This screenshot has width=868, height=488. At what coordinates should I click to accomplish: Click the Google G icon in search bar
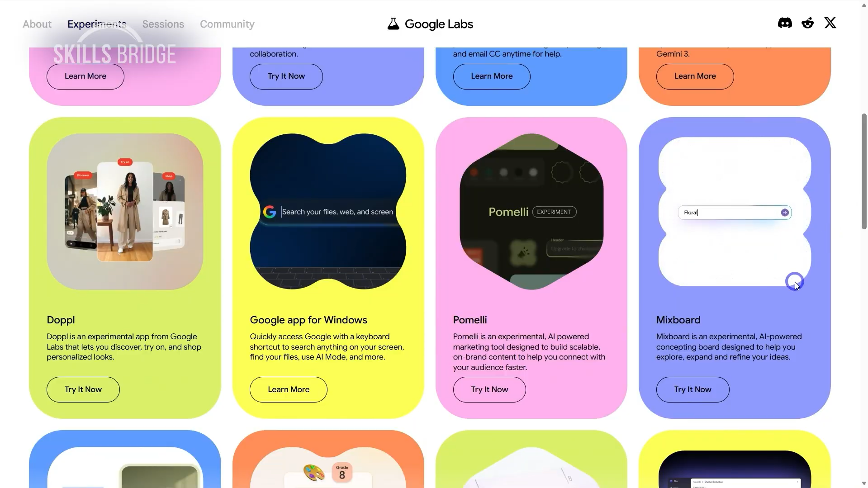(x=270, y=212)
